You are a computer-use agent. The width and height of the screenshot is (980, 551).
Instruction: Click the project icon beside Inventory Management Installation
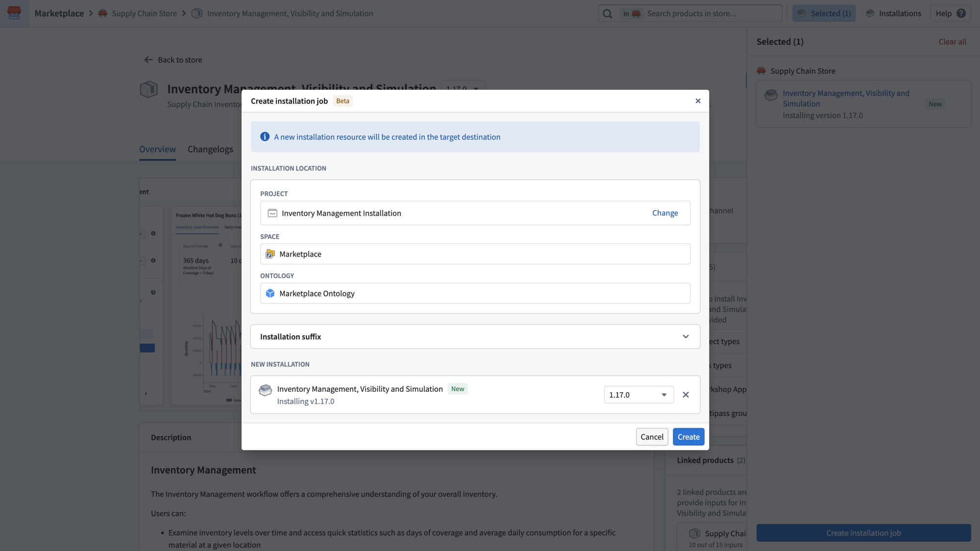pos(272,213)
